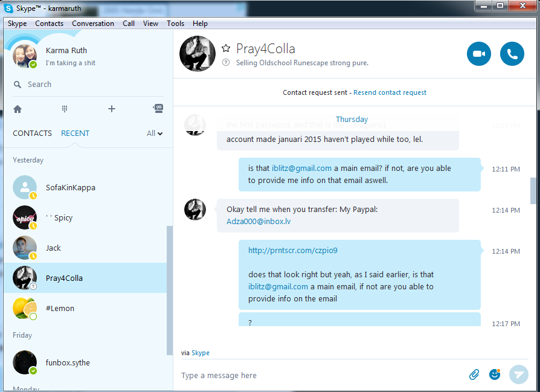This screenshot has height=392, width=540.
Task: Expand the All filter dropdown
Action: [x=155, y=133]
